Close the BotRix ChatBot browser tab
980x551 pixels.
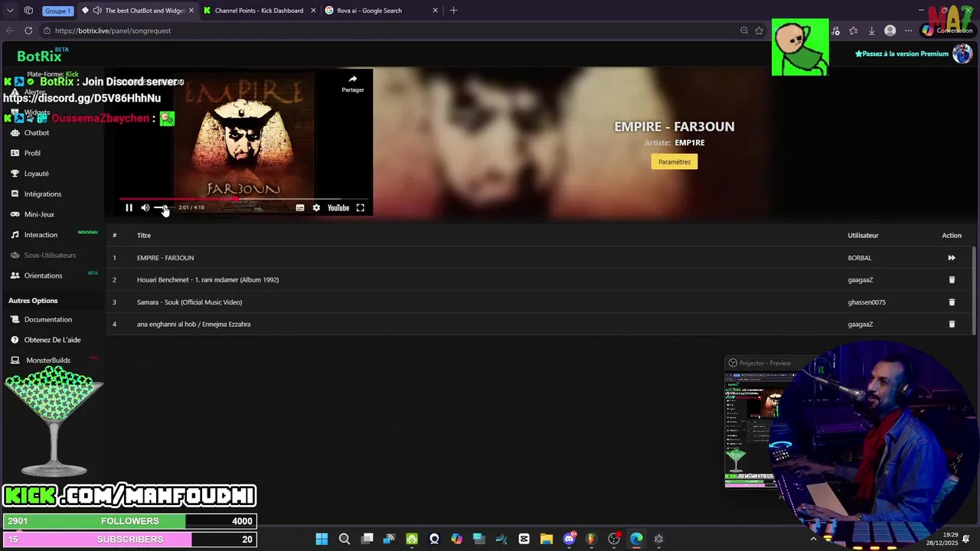coord(191,11)
